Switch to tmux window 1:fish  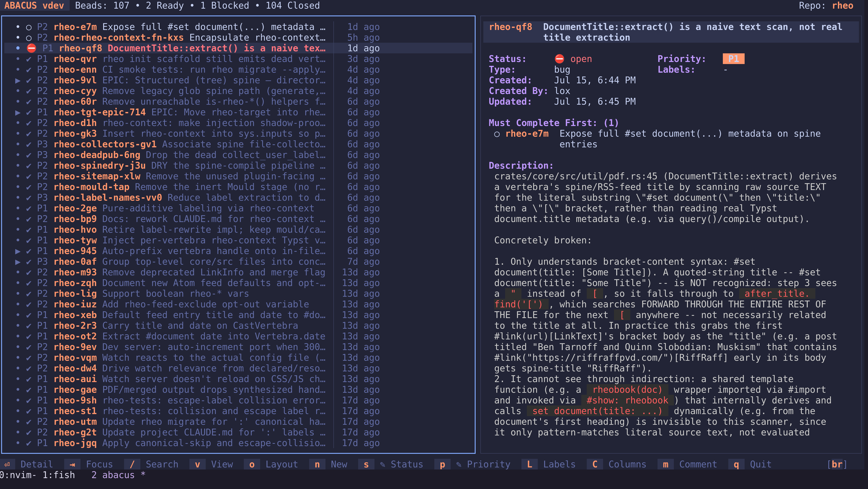59,475
